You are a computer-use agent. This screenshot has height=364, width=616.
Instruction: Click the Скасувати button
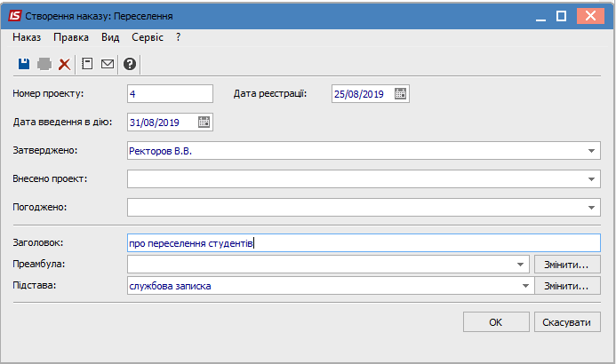tap(567, 322)
